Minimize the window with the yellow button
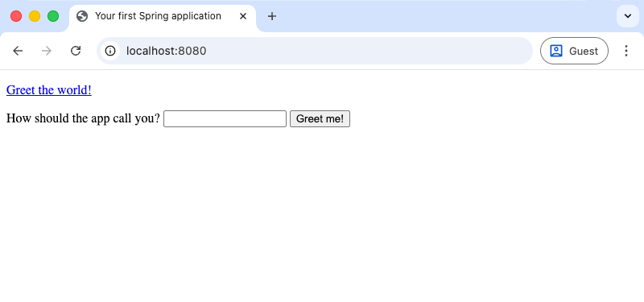The image size is (644, 302). 35,16
